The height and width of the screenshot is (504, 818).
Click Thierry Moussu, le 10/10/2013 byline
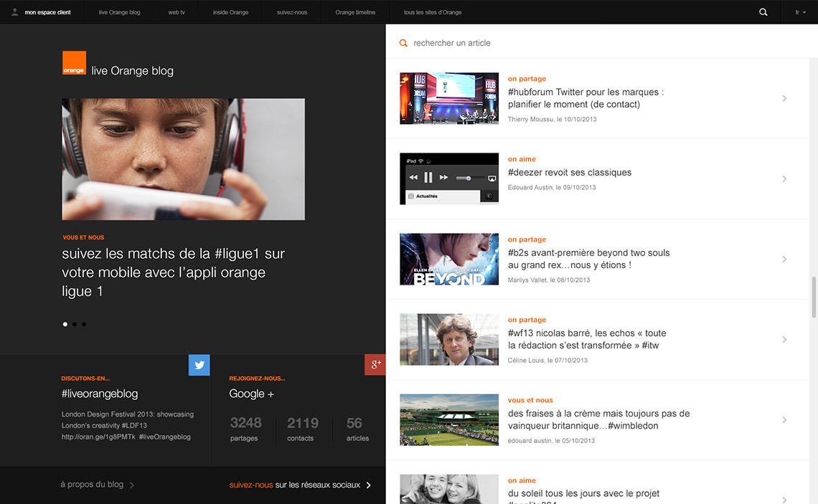pyautogui.click(x=552, y=119)
